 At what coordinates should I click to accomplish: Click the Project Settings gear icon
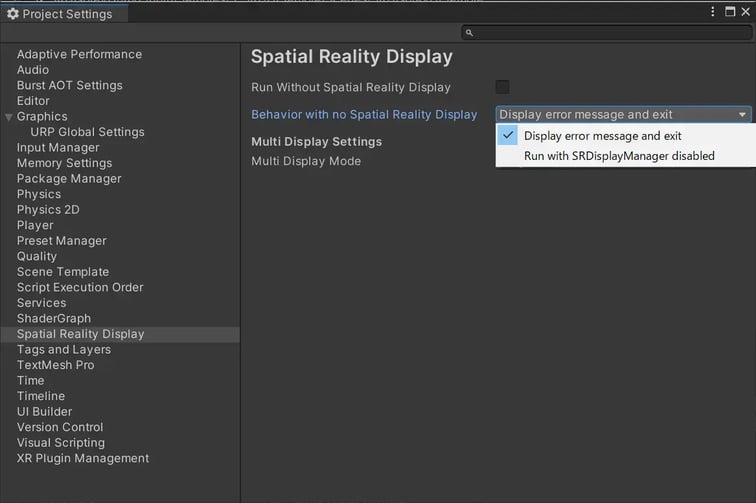pos(13,14)
